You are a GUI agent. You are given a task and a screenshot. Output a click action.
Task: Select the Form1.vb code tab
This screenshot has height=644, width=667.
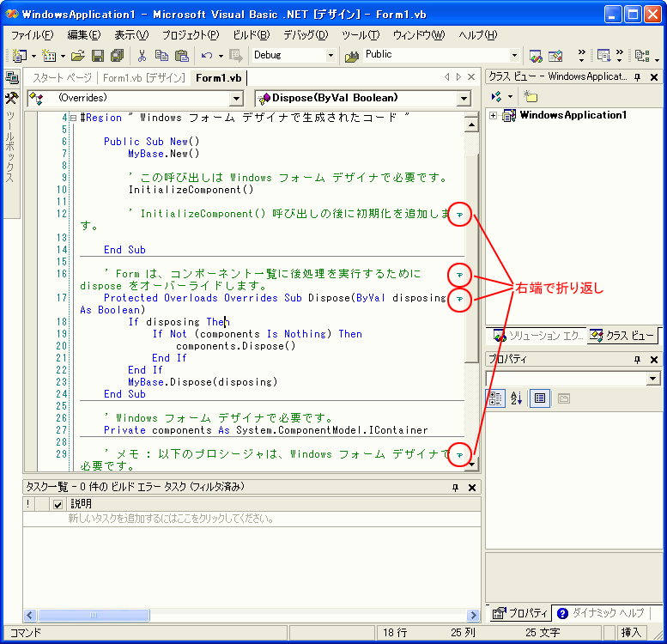tap(219, 78)
